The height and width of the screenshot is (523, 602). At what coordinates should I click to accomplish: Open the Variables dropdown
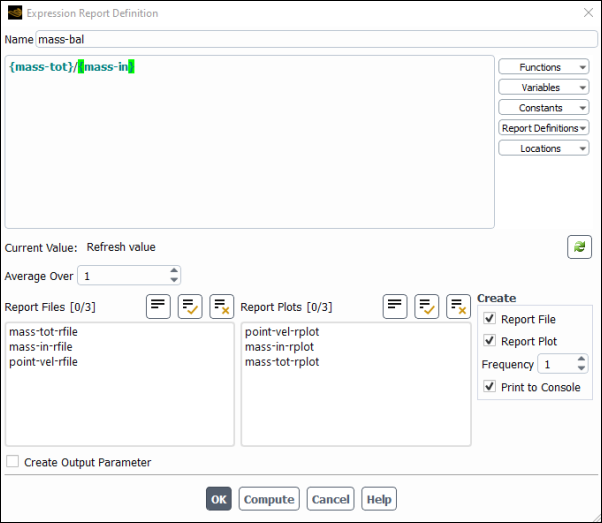tap(544, 87)
